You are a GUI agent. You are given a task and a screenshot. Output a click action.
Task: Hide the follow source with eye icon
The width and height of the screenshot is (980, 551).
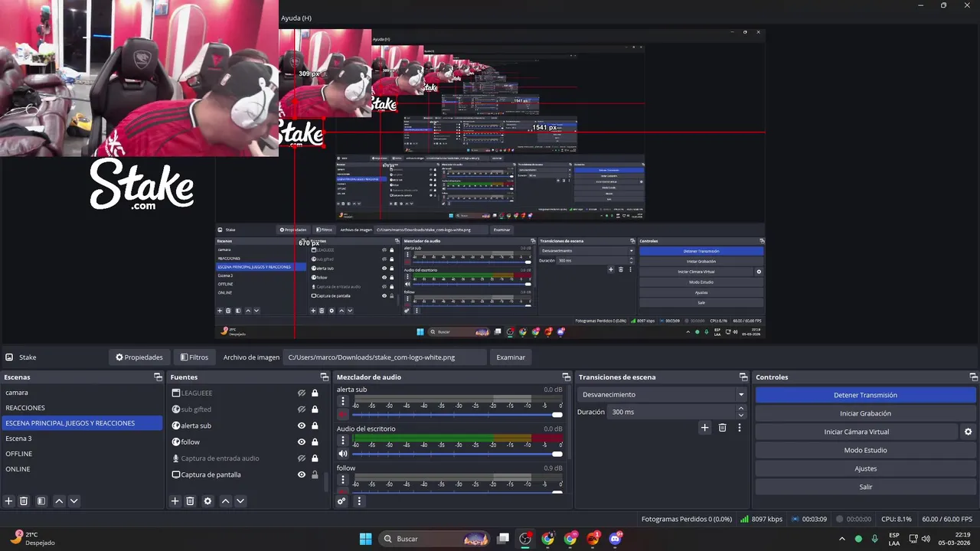click(302, 442)
